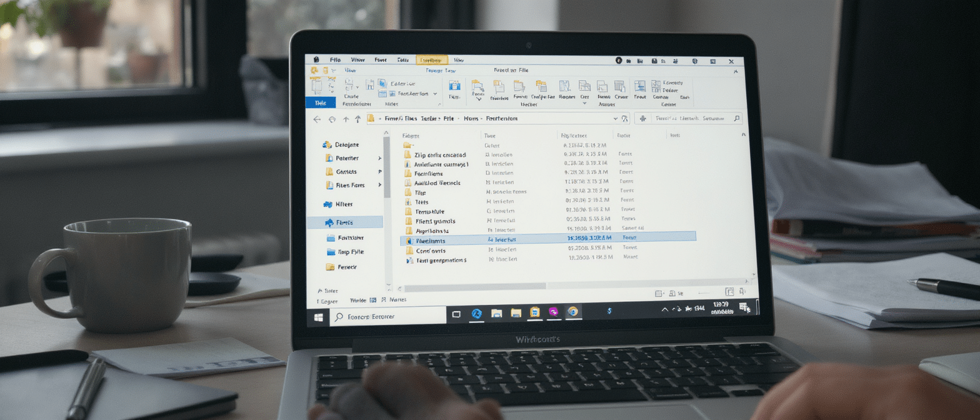Expand the 'Pateriter' folder arrow in the sidebar
Viewport: 980px width, 420px height.
379,158
